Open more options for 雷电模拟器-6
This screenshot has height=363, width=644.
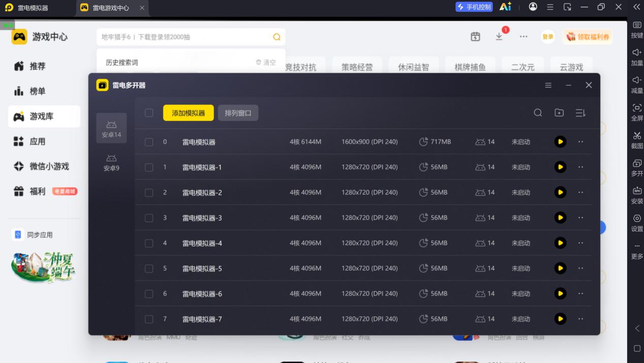tap(581, 293)
